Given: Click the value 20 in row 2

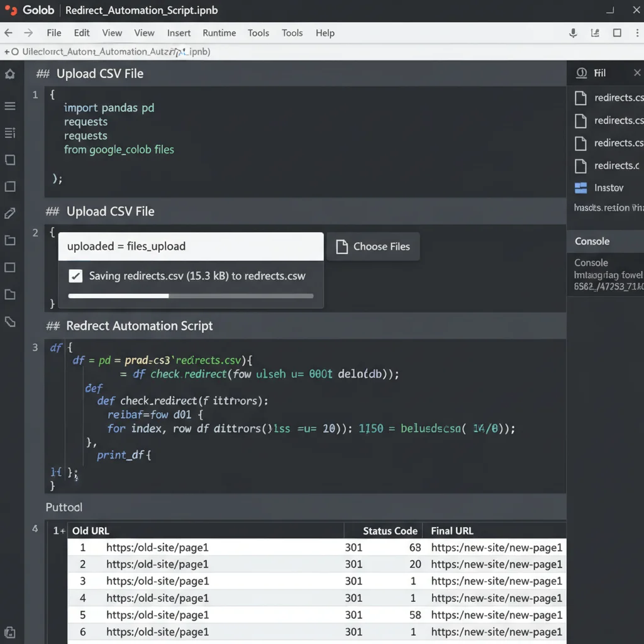Looking at the screenshot, I should (x=415, y=564).
